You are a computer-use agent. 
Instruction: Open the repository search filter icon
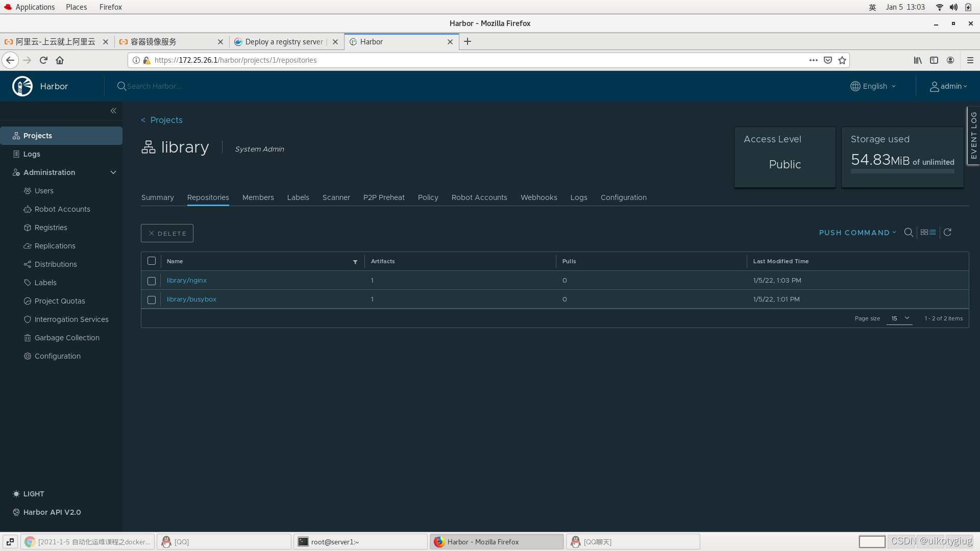click(909, 233)
